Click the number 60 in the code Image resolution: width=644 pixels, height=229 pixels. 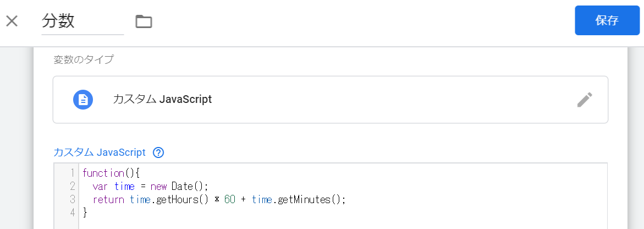(x=230, y=199)
